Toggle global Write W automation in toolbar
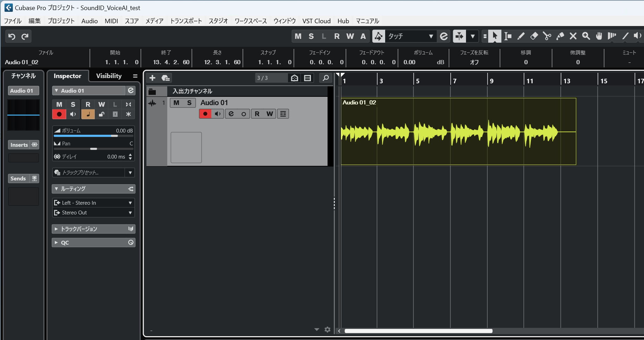The image size is (644, 340). (350, 36)
